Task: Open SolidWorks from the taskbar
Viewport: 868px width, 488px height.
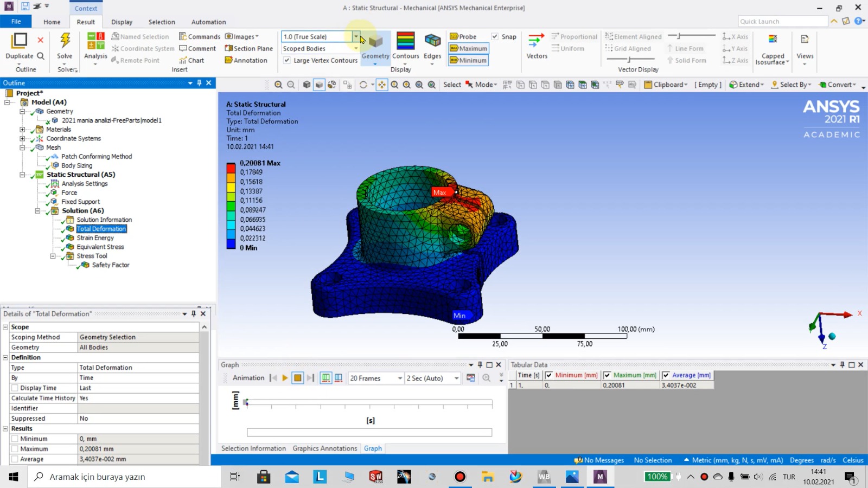Action: (x=375, y=477)
